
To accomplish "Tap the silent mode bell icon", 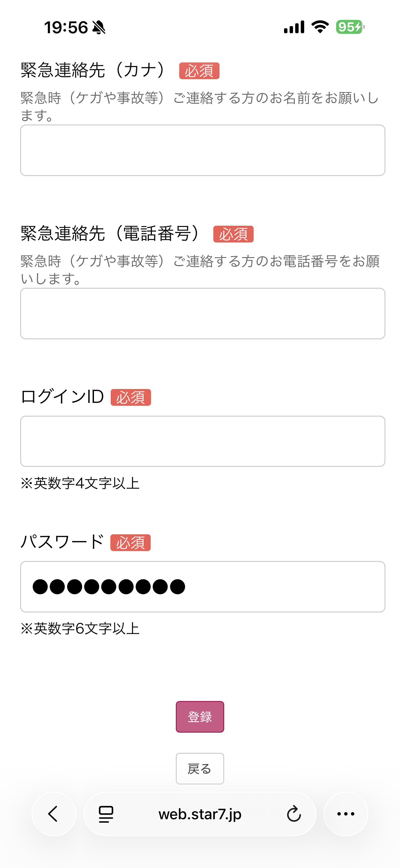I will point(99,28).
